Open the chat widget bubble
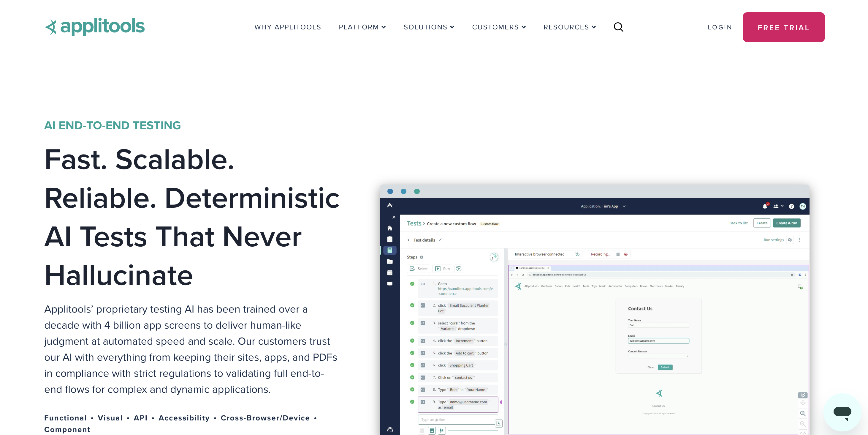 (x=842, y=412)
